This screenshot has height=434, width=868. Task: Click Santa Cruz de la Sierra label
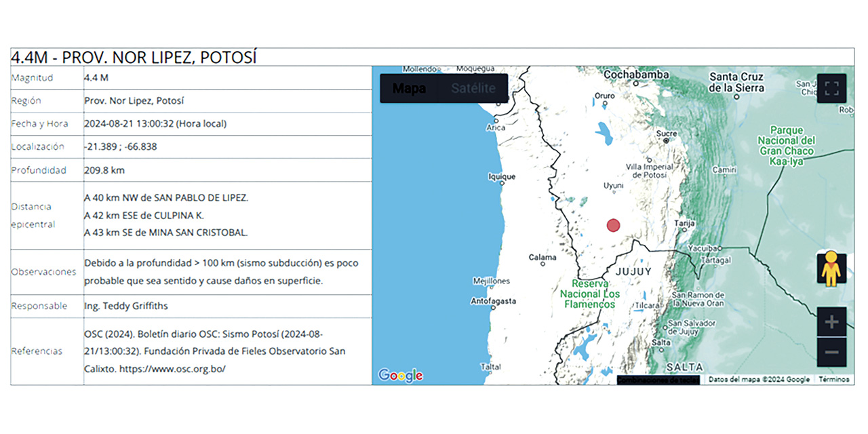pos(736,83)
